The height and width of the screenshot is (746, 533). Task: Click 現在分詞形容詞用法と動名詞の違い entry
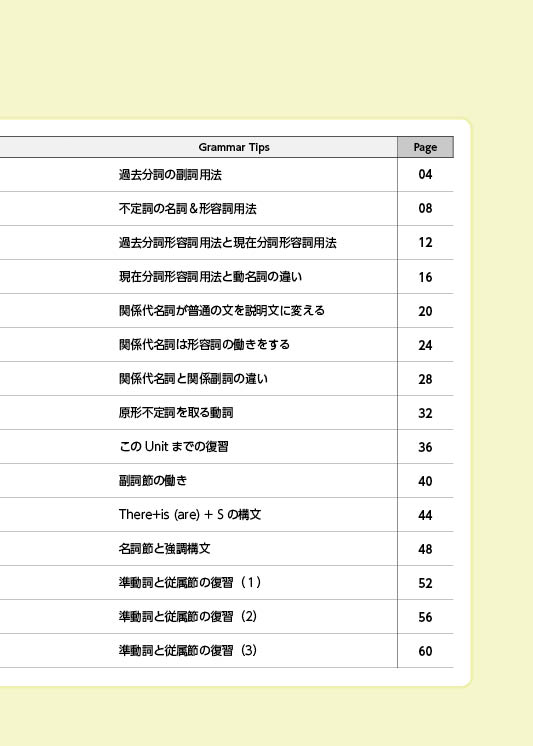coord(210,276)
